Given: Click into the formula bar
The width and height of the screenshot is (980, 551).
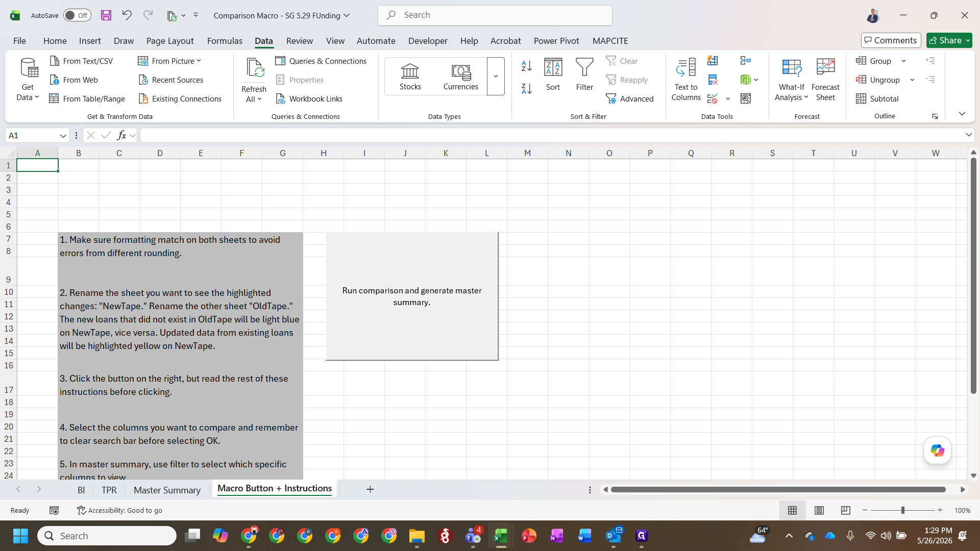Looking at the screenshot, I should [551, 135].
